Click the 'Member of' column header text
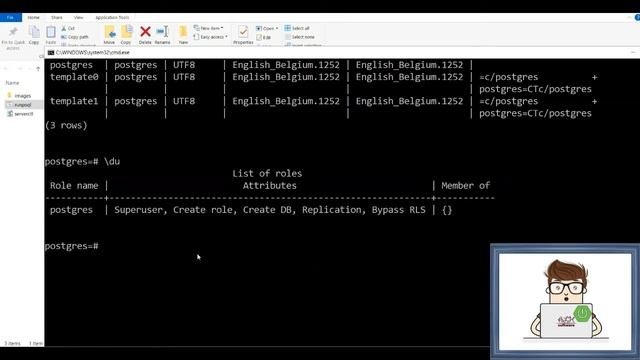Image resolution: width=640 pixels, height=360 pixels. click(x=465, y=186)
